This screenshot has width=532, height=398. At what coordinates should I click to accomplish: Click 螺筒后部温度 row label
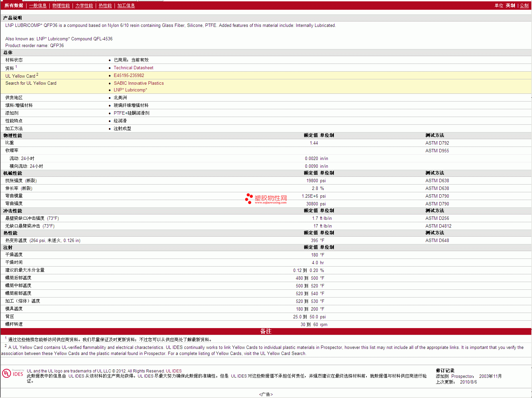[18, 278]
